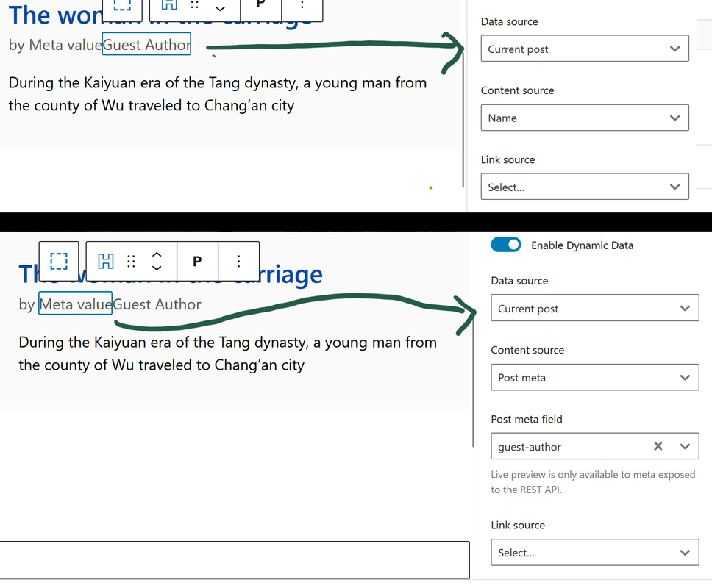
Task: Click the post title ending in 'rriage'
Action: coord(171,274)
